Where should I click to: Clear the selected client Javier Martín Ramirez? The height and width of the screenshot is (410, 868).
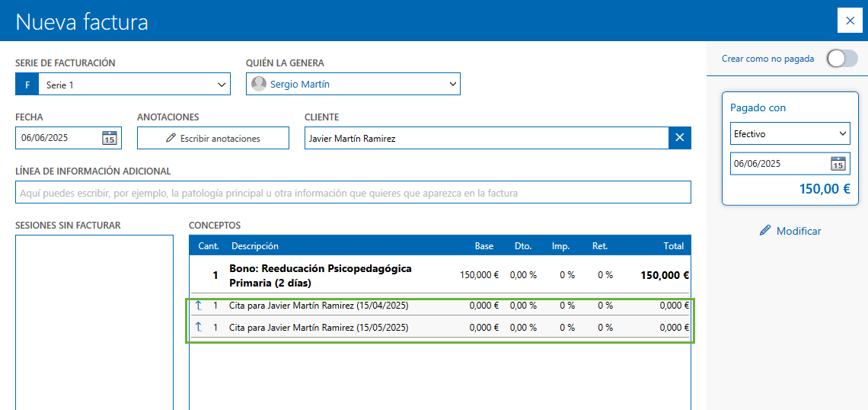(x=680, y=138)
